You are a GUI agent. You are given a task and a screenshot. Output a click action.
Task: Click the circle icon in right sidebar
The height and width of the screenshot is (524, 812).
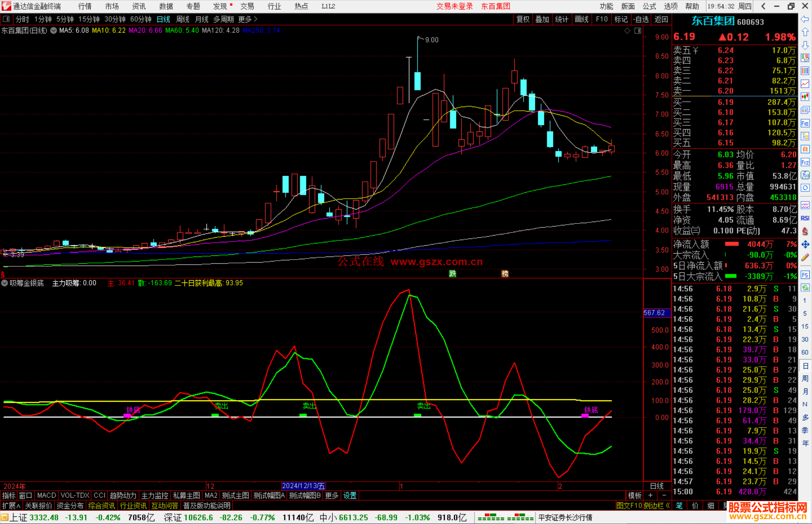pos(805,188)
